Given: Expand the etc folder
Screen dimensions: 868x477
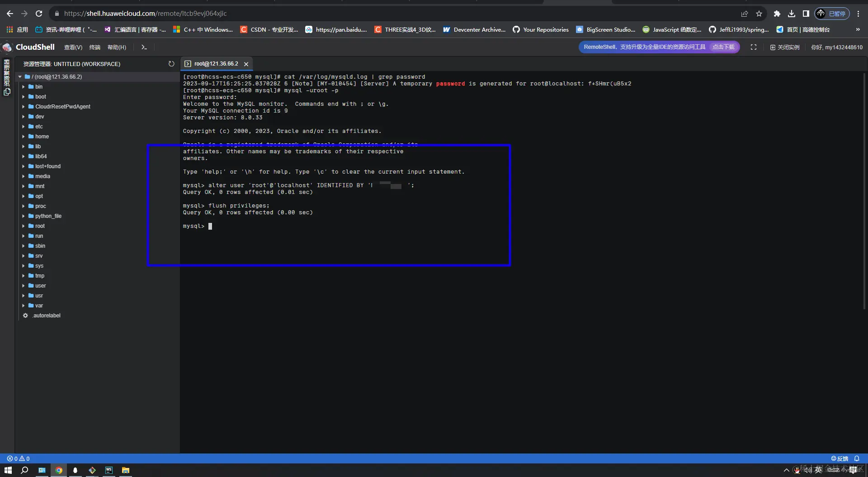Looking at the screenshot, I should pos(24,127).
